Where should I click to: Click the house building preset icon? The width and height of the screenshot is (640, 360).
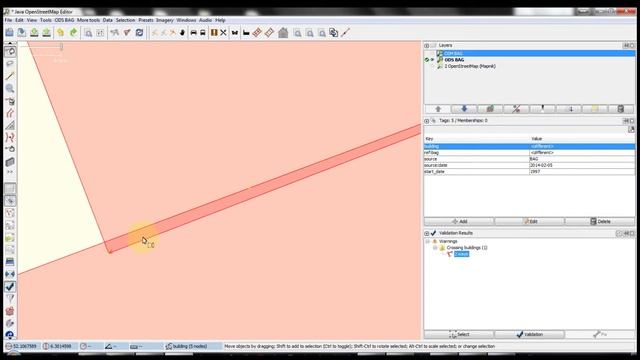(283, 33)
